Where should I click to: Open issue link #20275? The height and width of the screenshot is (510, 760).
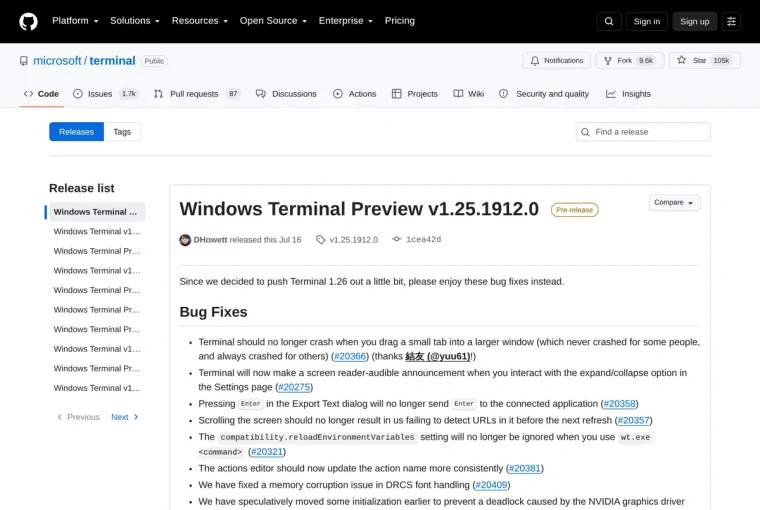point(294,387)
